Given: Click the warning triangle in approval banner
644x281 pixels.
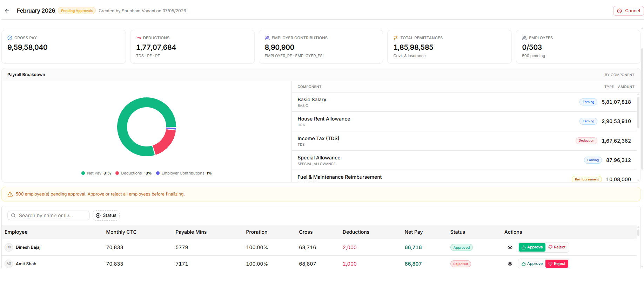Looking at the screenshot, I should coord(10,194).
